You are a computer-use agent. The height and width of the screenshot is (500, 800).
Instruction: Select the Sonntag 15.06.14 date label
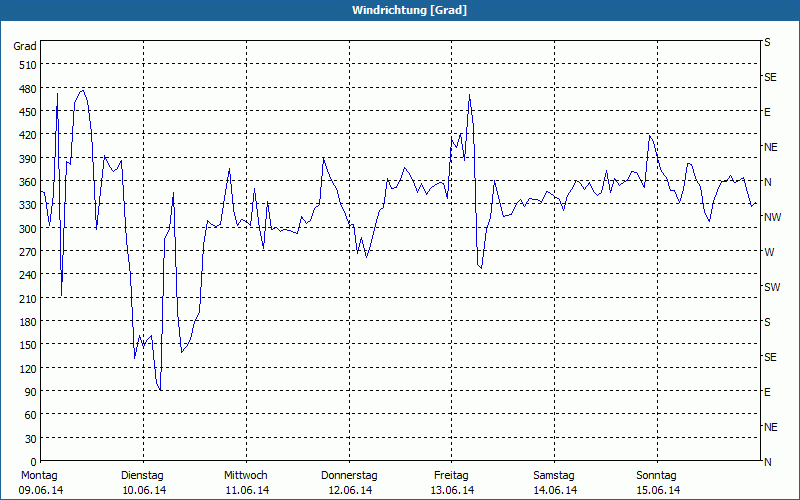[658, 483]
